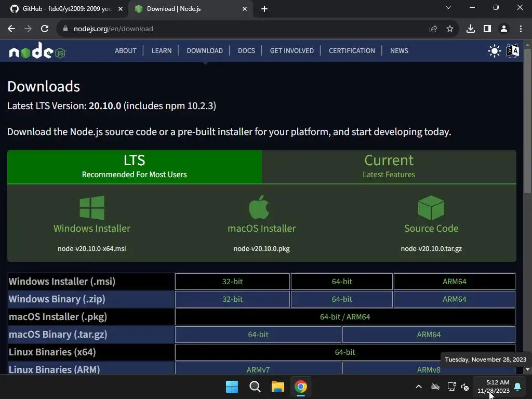
Task: Open the LEARN nav item
Action: pos(162,50)
